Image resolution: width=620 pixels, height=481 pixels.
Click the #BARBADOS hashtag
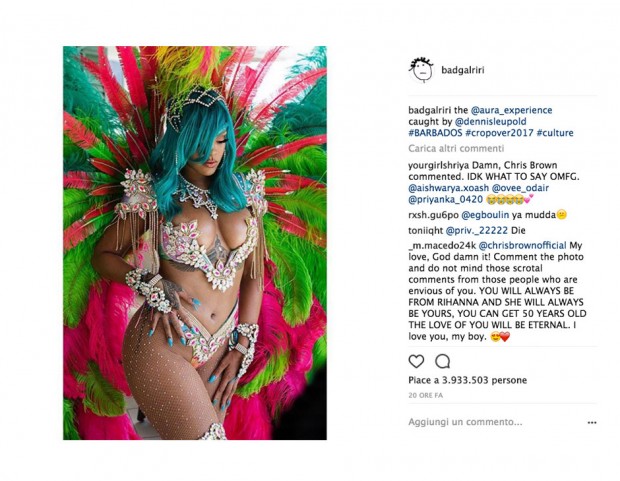pyautogui.click(x=435, y=133)
